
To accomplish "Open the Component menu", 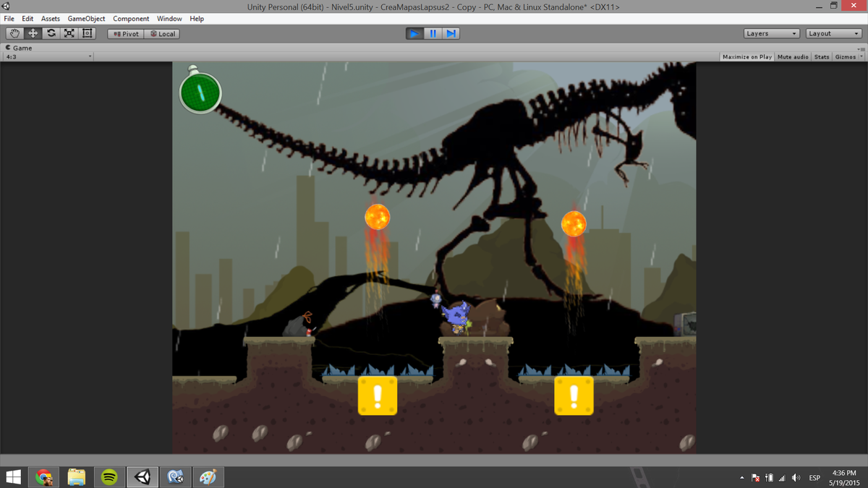I will point(131,18).
